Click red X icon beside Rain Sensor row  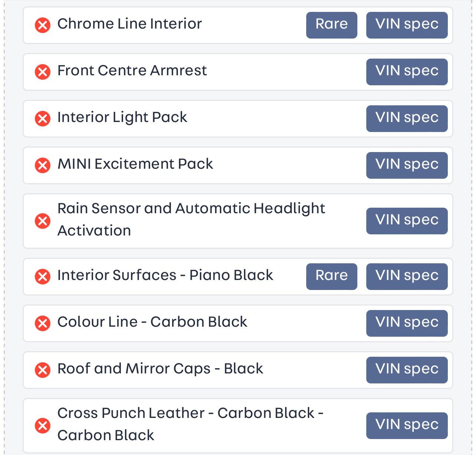43,221
